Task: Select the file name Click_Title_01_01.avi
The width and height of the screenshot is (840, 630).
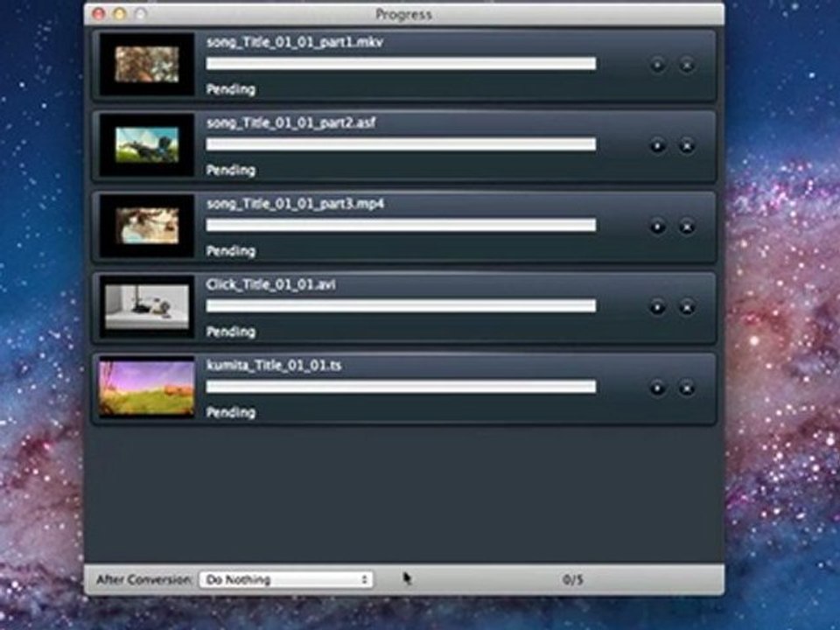Action: tap(271, 284)
